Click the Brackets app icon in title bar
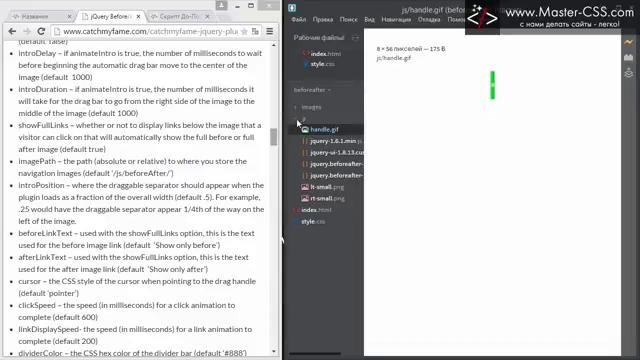 pos(292,8)
